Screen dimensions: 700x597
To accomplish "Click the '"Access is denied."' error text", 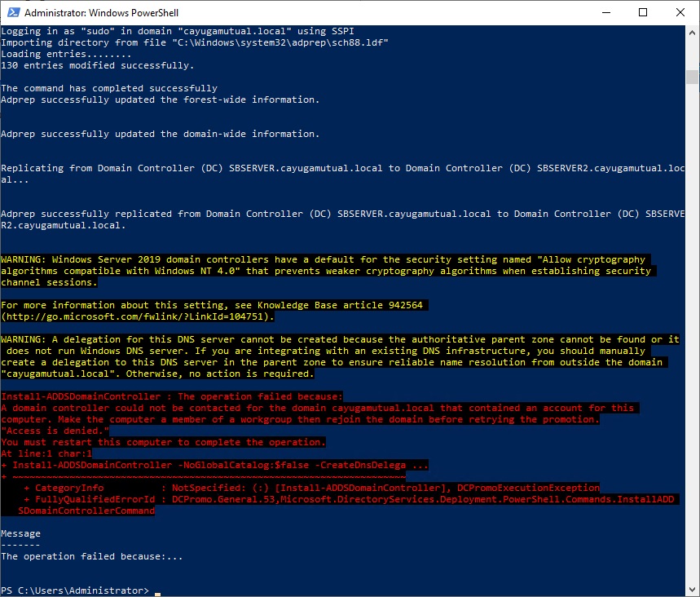I will click(55, 431).
